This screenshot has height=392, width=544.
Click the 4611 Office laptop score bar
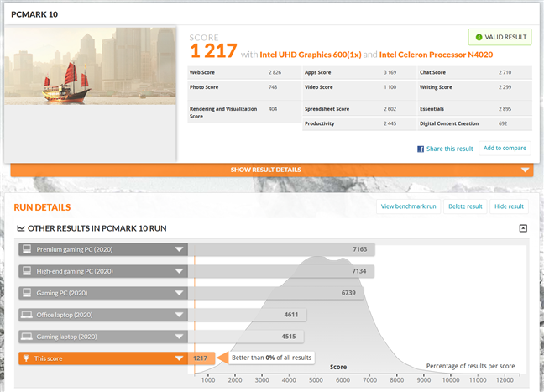(248, 315)
